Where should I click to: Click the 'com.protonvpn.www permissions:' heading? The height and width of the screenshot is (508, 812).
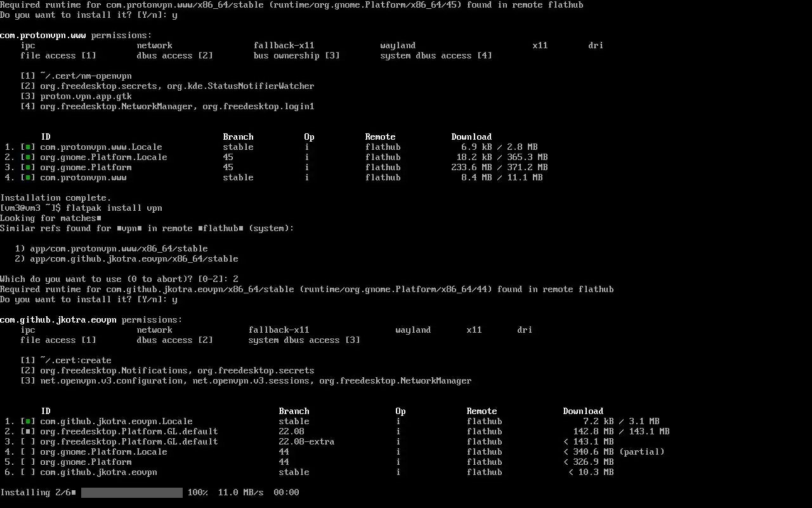pyautogui.click(x=76, y=36)
